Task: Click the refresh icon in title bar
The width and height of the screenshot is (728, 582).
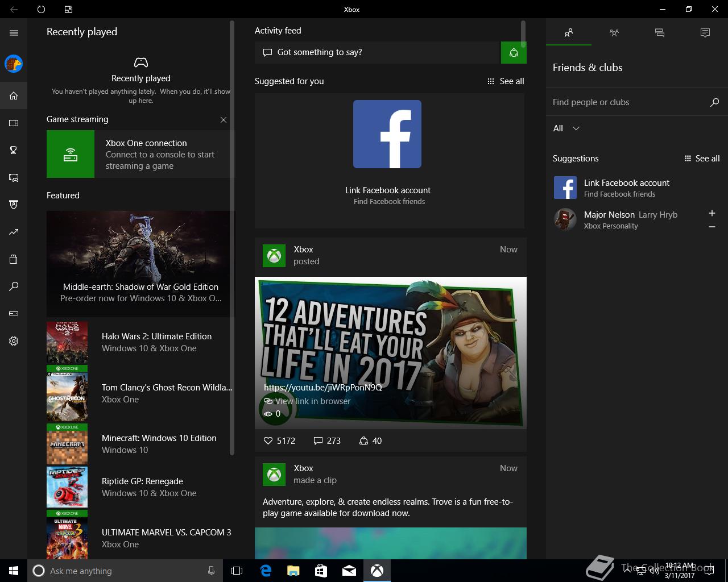Action: pos(41,9)
